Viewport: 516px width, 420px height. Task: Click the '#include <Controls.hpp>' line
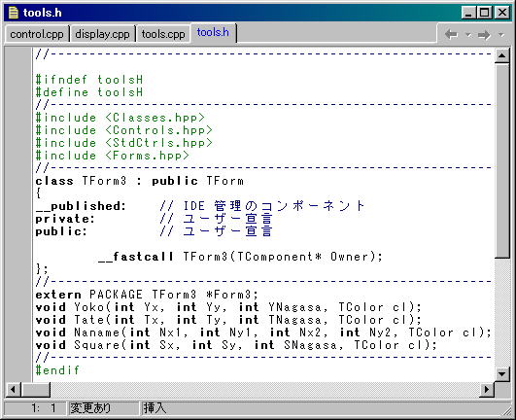click(x=124, y=130)
